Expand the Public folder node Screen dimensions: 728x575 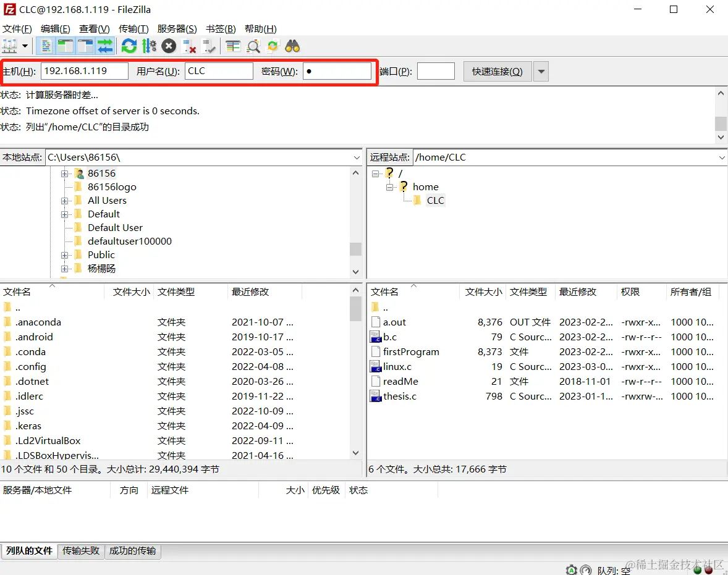[x=64, y=255]
